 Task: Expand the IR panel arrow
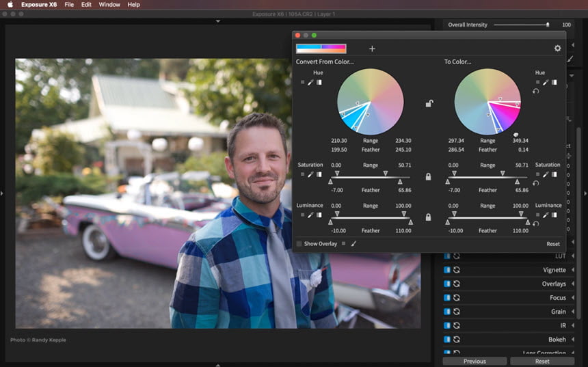point(573,325)
